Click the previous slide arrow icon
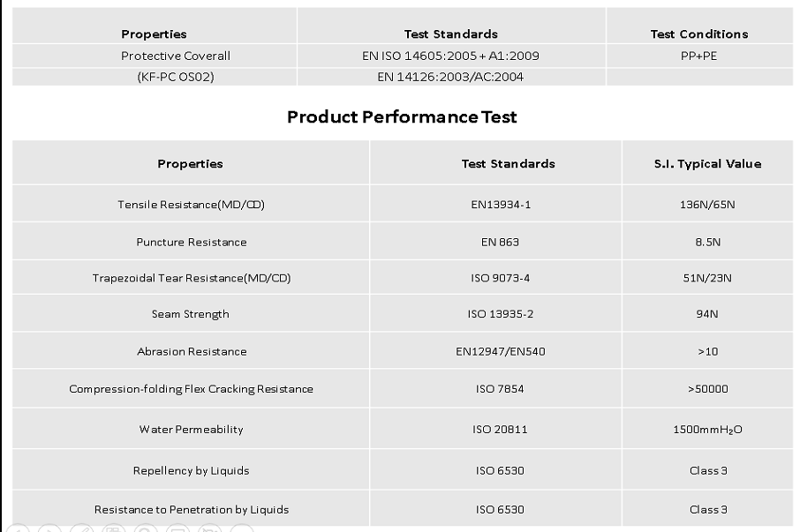Viewport: 800px width, 532px height. coord(19,529)
